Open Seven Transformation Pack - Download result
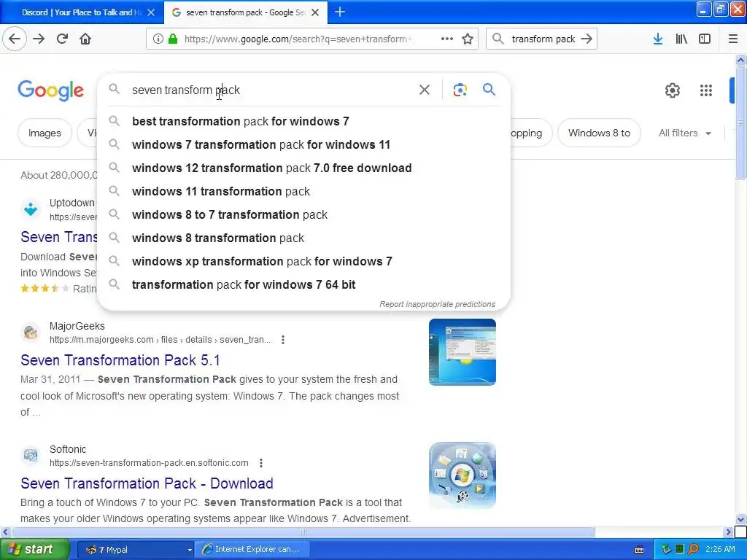Screen dimensions: 747x560 (x=147, y=484)
